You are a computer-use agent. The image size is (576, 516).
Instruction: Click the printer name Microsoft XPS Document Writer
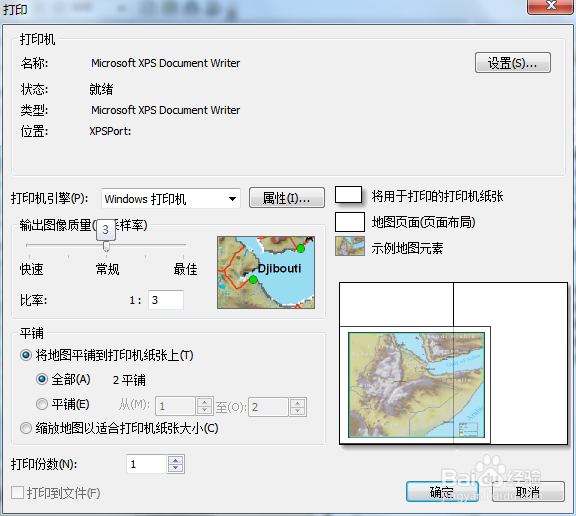166,63
